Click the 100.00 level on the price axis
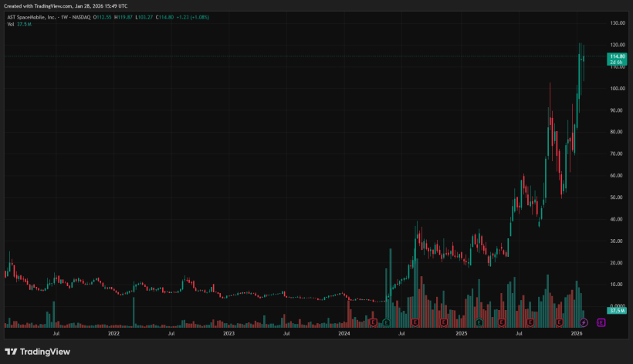Image resolution: width=633 pixels, height=364 pixels. (616, 89)
